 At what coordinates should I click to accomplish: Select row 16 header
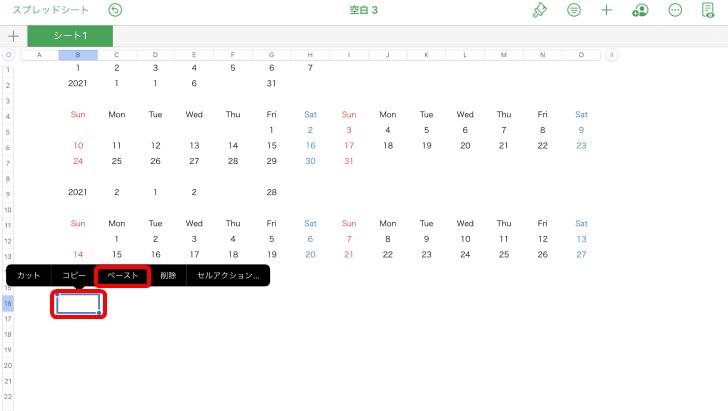[8, 303]
